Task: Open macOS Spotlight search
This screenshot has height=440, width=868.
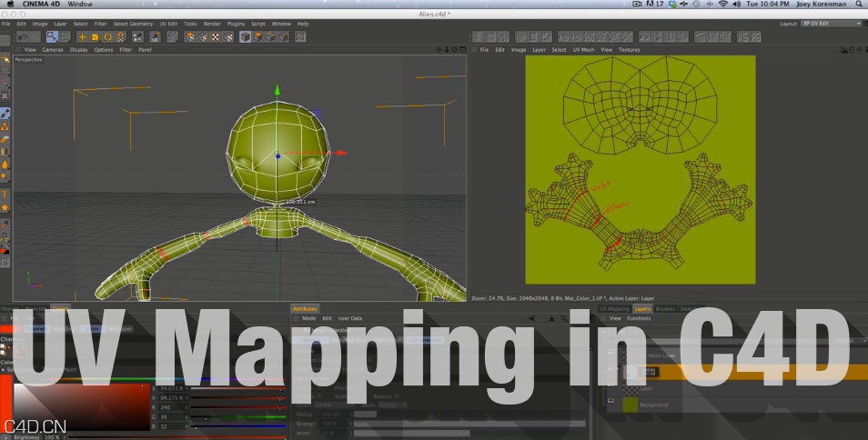Action: pos(859,4)
